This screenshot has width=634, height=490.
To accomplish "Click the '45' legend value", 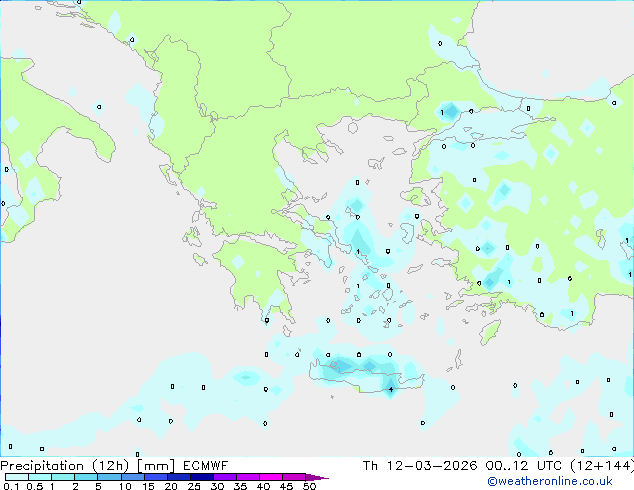I will point(286,486).
